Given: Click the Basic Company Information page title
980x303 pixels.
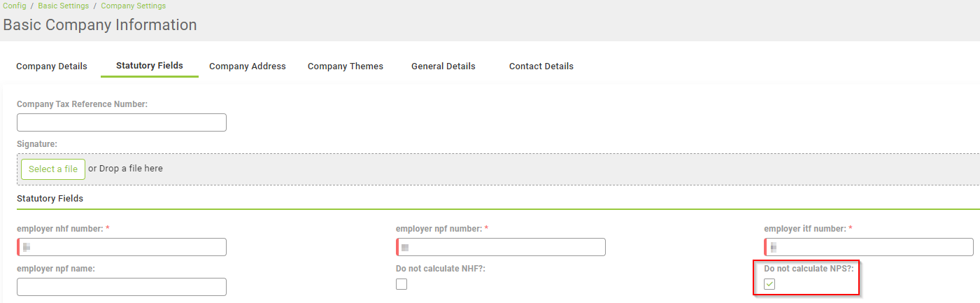Looking at the screenshot, I should [100, 25].
